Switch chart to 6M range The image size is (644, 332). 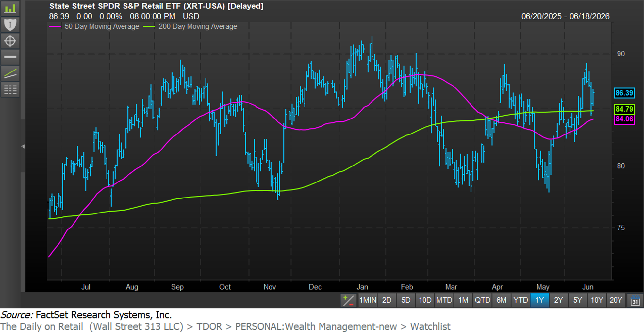coord(502,300)
